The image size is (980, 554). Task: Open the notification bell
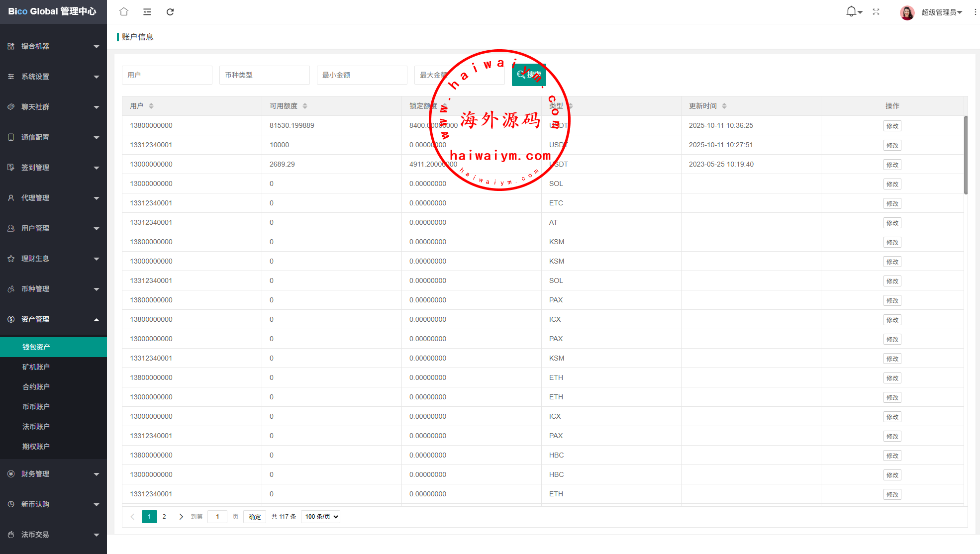[x=852, y=11]
